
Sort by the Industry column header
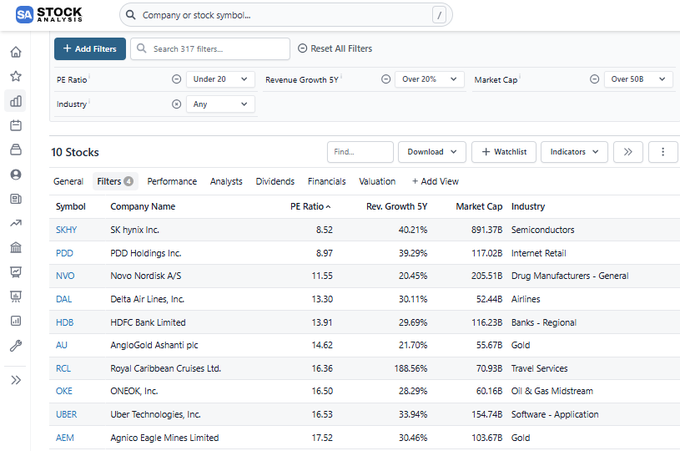click(x=528, y=206)
